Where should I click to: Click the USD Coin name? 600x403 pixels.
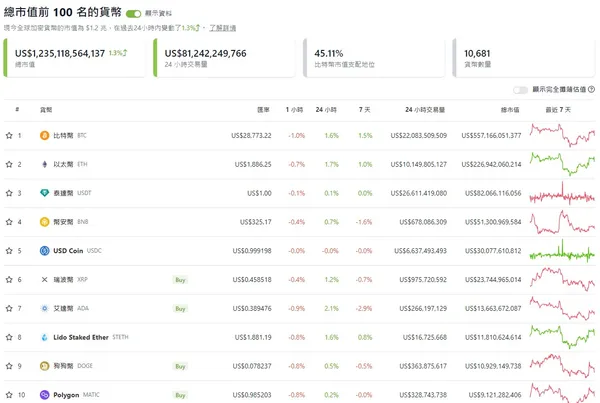tap(68, 251)
